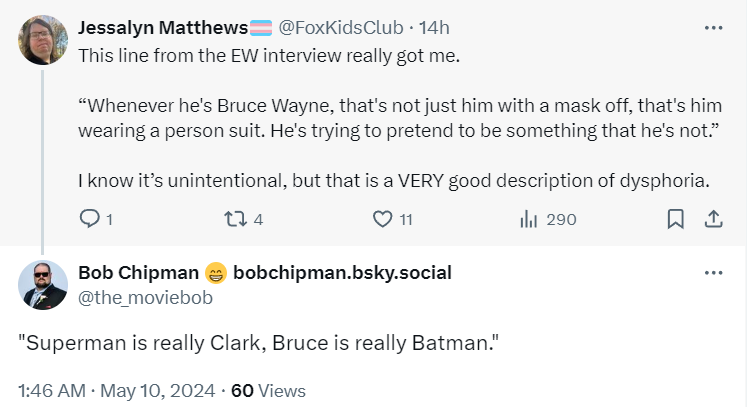Open the 60 Views count
The height and width of the screenshot is (407, 752).
tap(268, 391)
